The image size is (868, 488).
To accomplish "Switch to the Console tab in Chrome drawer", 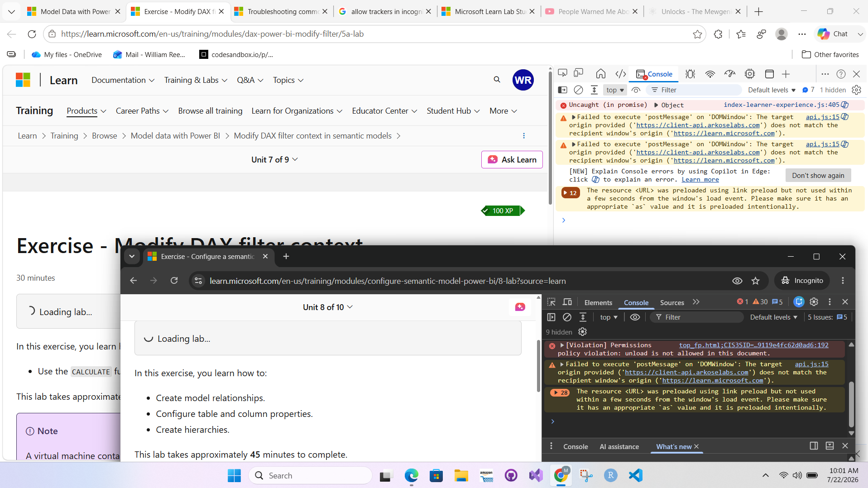I will (575, 446).
